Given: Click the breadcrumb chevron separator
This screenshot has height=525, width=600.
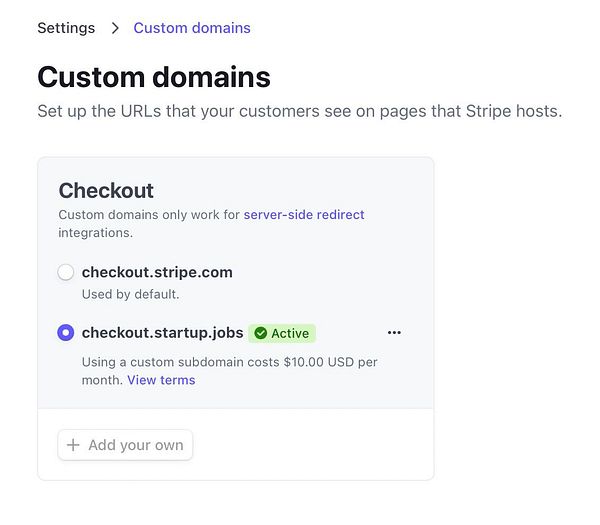Looking at the screenshot, I should tap(115, 28).
